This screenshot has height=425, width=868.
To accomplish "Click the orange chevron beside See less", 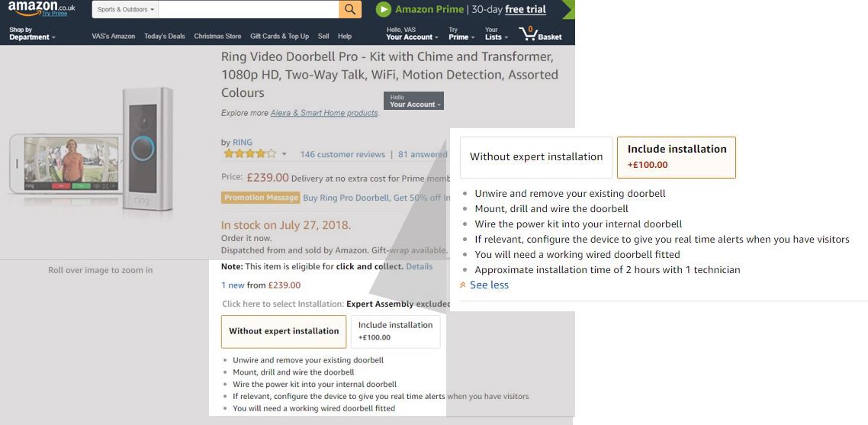I will 463,285.
